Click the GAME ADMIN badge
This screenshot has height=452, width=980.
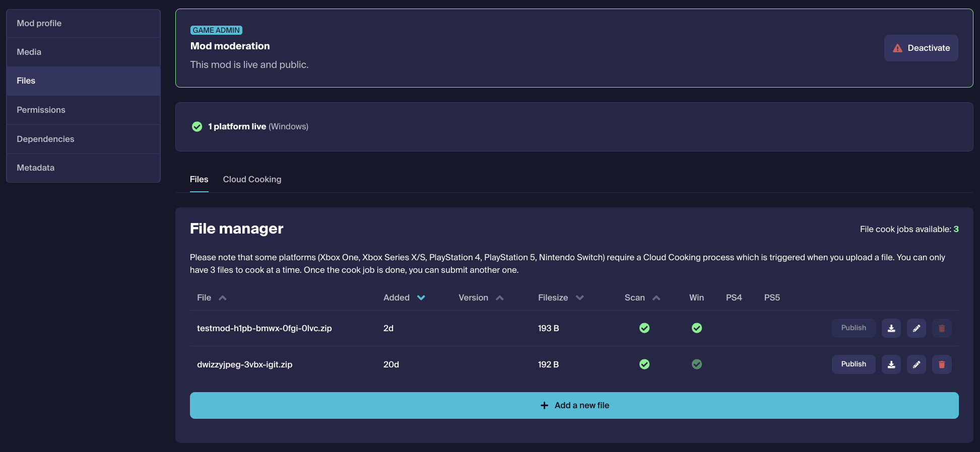click(x=216, y=30)
